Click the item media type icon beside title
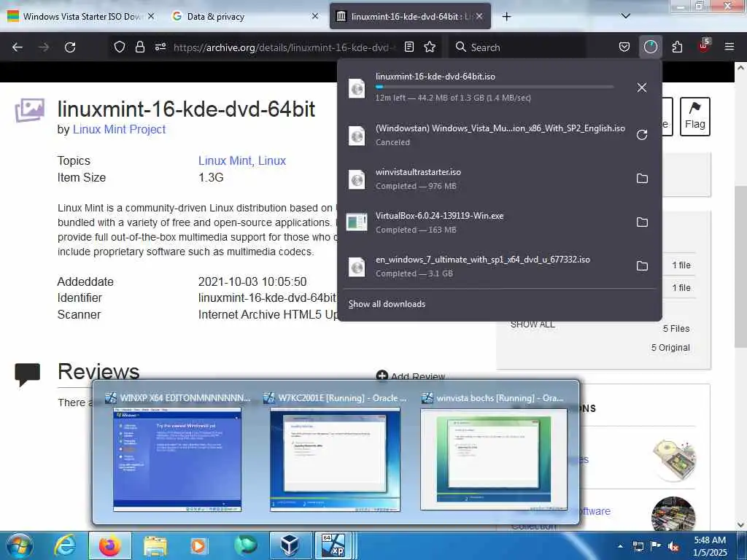The width and height of the screenshot is (747, 560). click(x=29, y=110)
